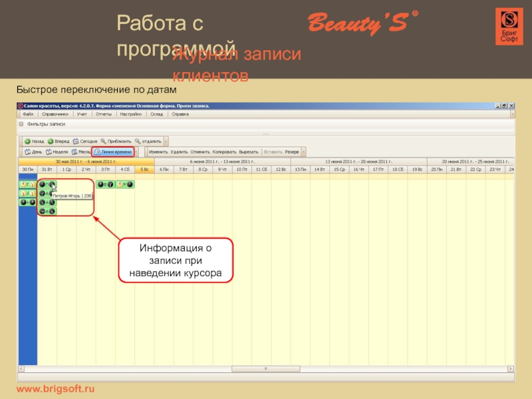Open the Склад menu
The height and width of the screenshot is (399, 532).
click(x=156, y=114)
